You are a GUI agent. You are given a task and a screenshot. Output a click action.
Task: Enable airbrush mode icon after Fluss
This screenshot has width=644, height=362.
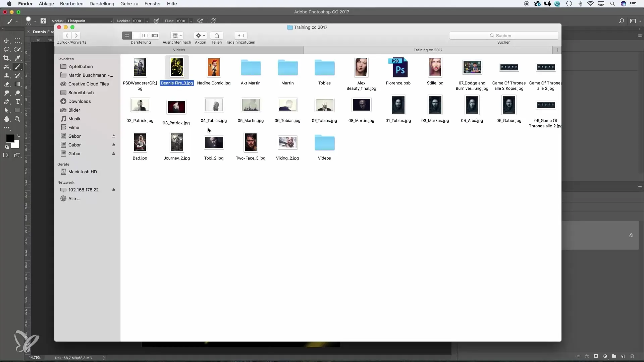tap(200, 21)
